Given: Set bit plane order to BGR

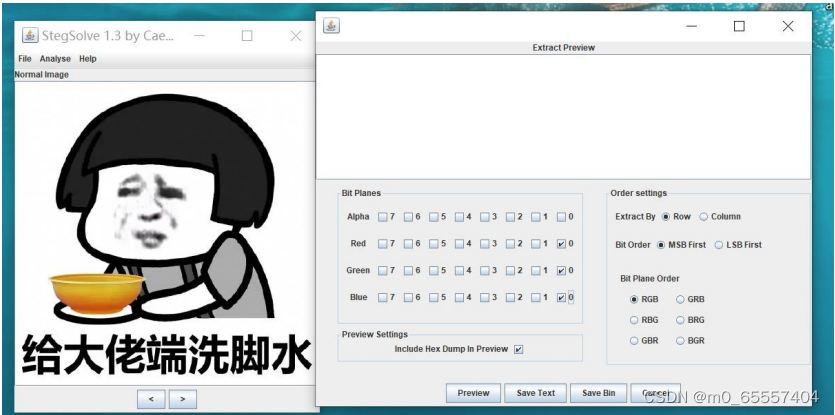Looking at the screenshot, I should coord(680,340).
